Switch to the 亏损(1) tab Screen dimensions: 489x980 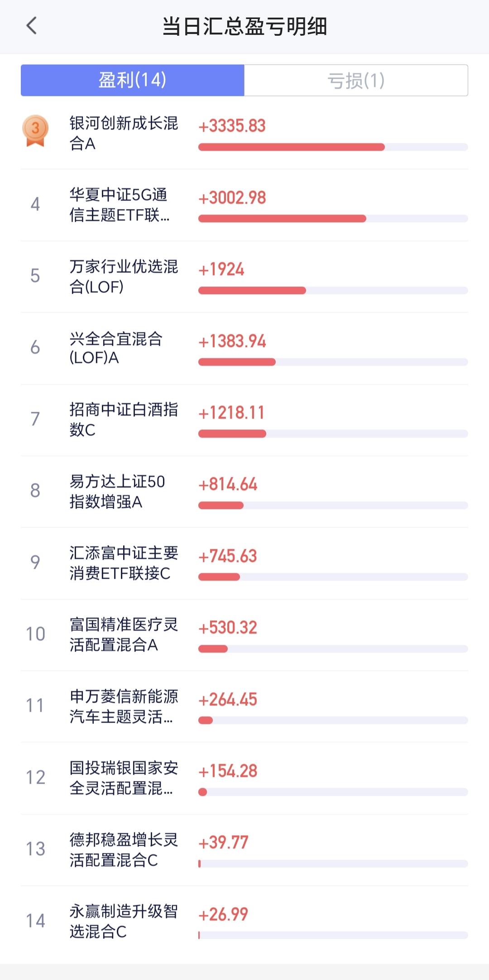coord(356,80)
